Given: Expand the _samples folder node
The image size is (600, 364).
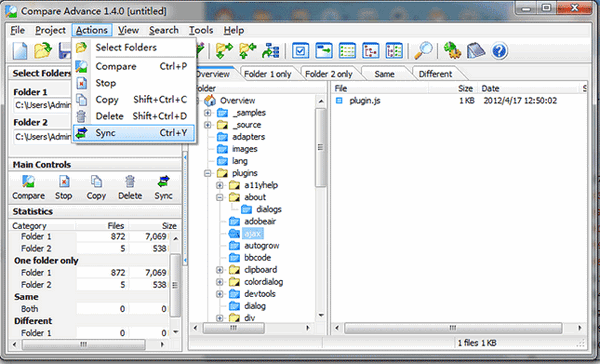Looking at the screenshot, I should 207,113.
